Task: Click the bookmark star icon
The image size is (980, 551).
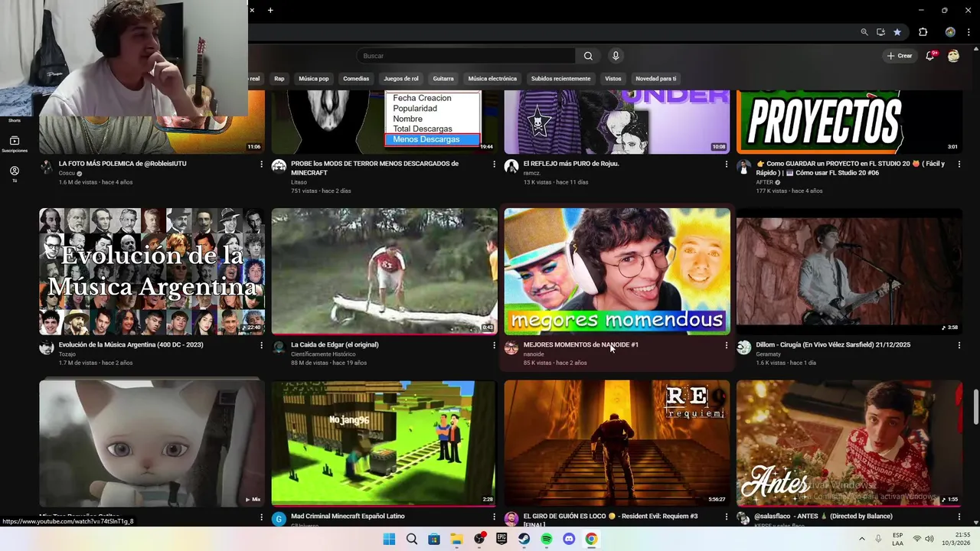Action: click(897, 32)
